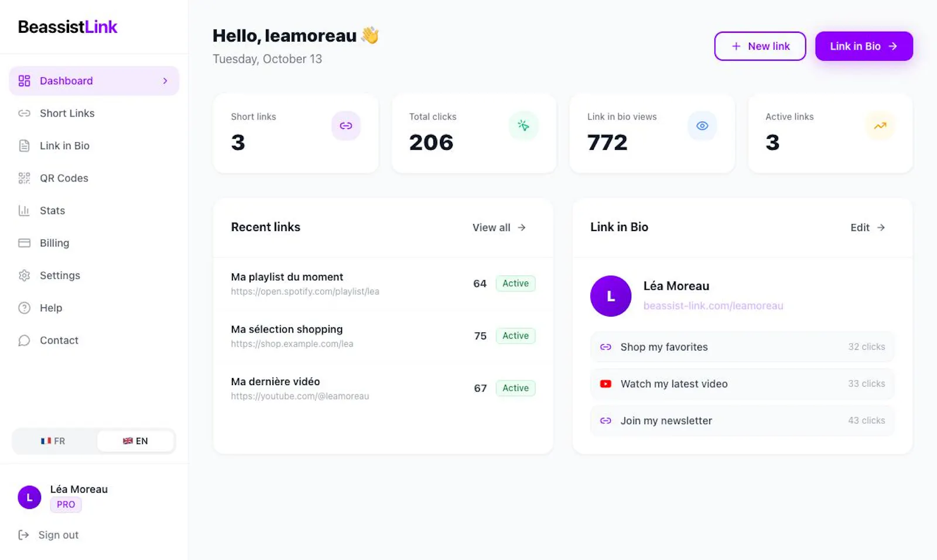Open the Contact sidebar entry
The image size is (937, 560).
click(94, 341)
